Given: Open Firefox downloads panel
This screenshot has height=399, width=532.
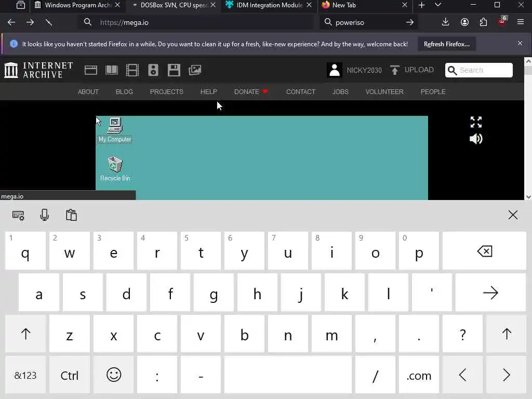Looking at the screenshot, I should (445, 22).
